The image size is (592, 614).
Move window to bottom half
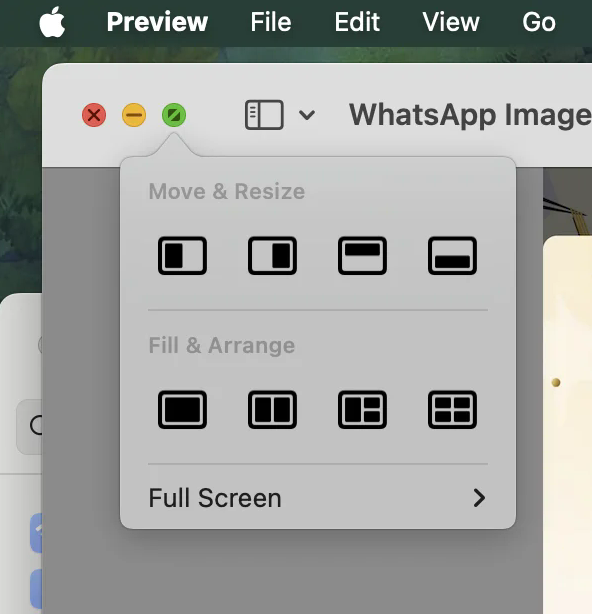tap(452, 256)
